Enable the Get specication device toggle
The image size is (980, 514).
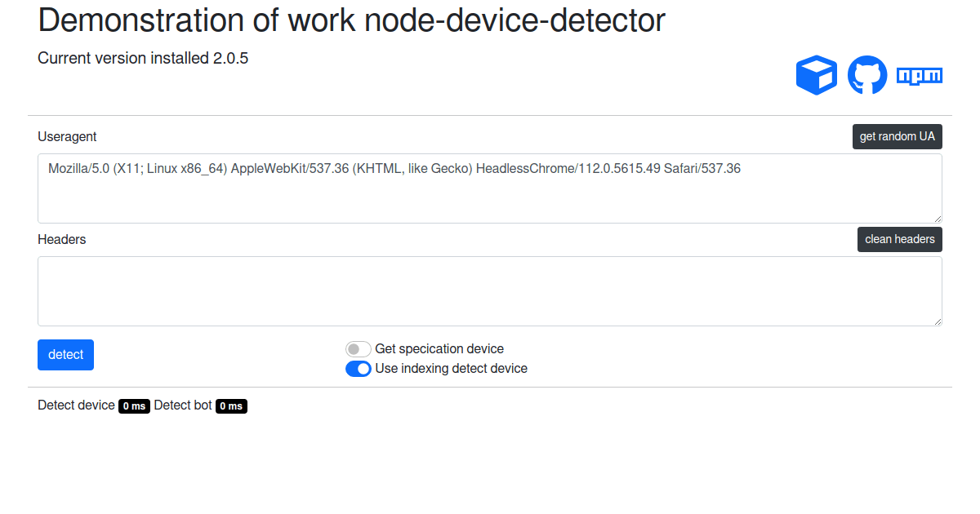pyautogui.click(x=358, y=348)
